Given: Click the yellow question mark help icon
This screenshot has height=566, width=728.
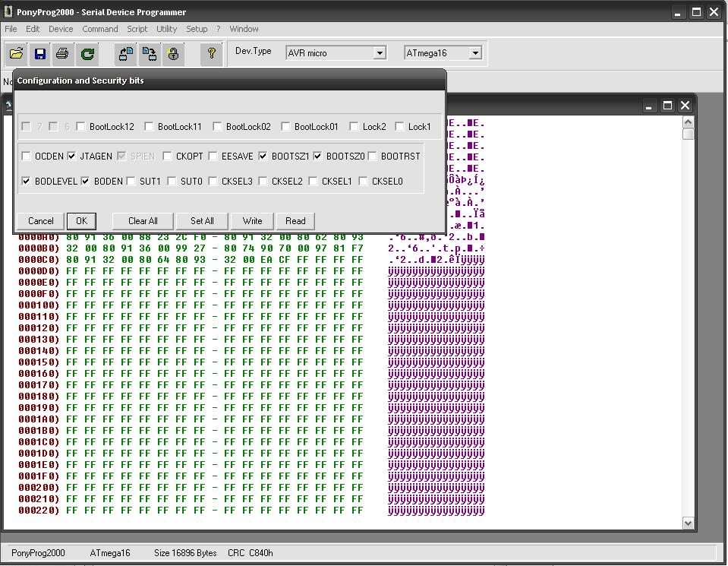Looking at the screenshot, I should click(211, 54).
